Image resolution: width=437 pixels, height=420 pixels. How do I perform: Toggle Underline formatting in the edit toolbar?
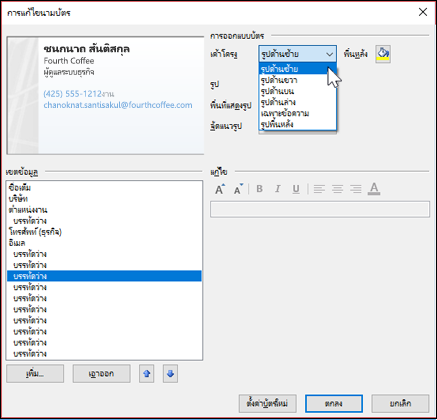296,189
